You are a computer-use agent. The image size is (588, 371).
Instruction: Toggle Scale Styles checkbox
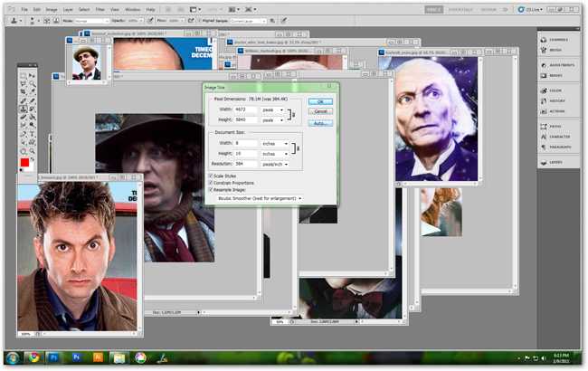coord(211,176)
